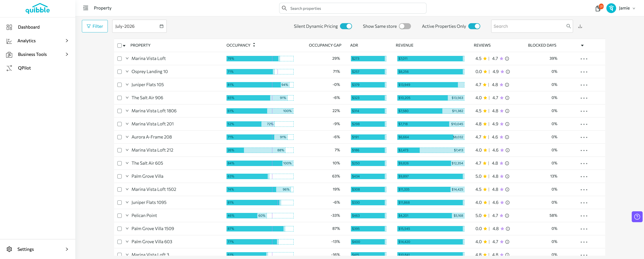Click the calendar icon in July-2026 field
The height and width of the screenshot is (259, 644).
point(162,26)
